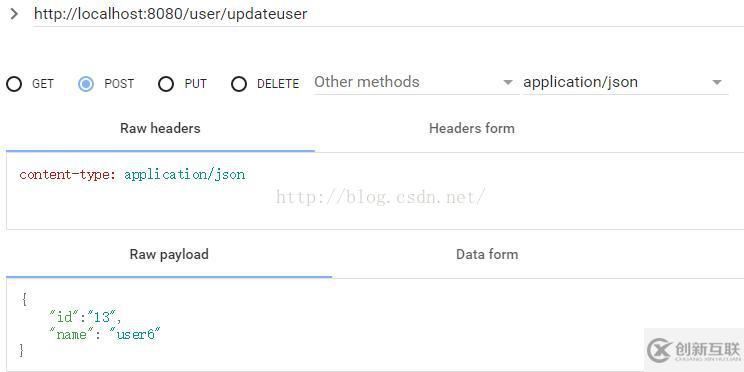Select the DELETE radio button
The height and width of the screenshot is (372, 744).
[x=239, y=84]
